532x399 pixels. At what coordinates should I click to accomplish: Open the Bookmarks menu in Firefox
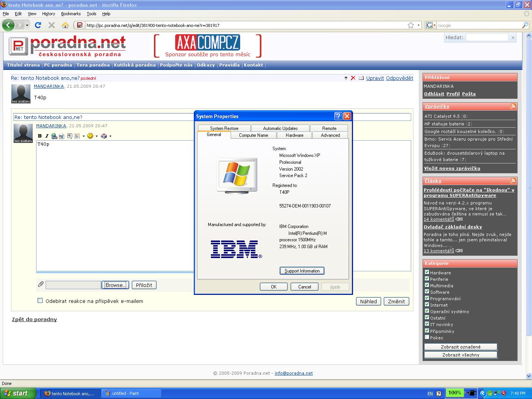71,14
